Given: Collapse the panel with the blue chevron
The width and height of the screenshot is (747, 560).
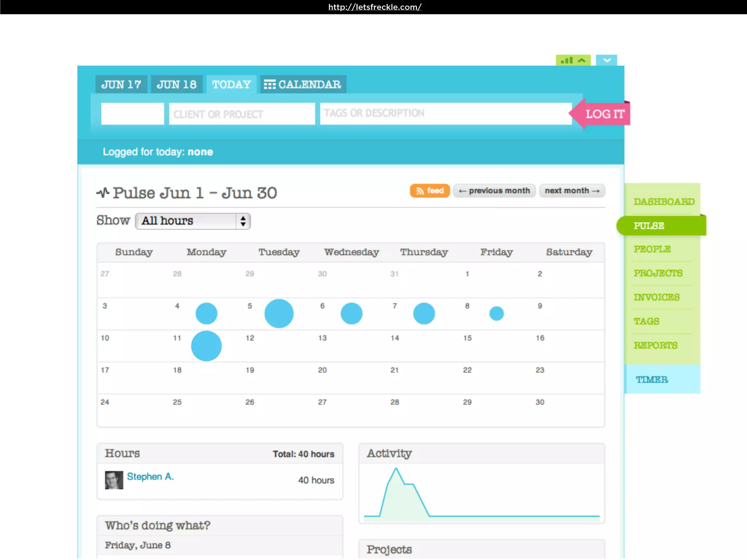Looking at the screenshot, I should click(x=606, y=60).
